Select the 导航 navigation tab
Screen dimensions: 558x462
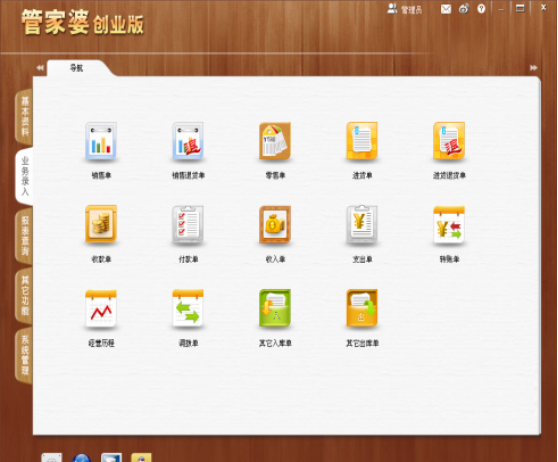(x=77, y=68)
